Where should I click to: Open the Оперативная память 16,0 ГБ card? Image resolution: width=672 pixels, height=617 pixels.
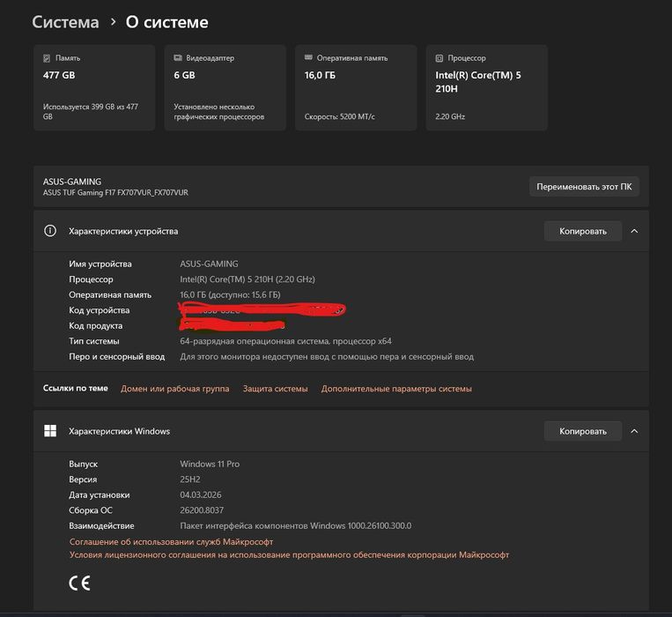point(356,87)
